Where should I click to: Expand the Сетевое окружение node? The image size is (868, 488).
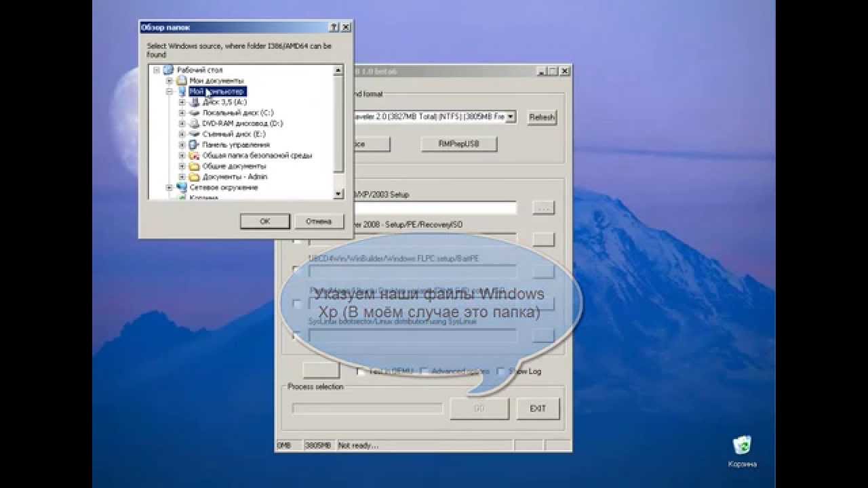tap(170, 188)
